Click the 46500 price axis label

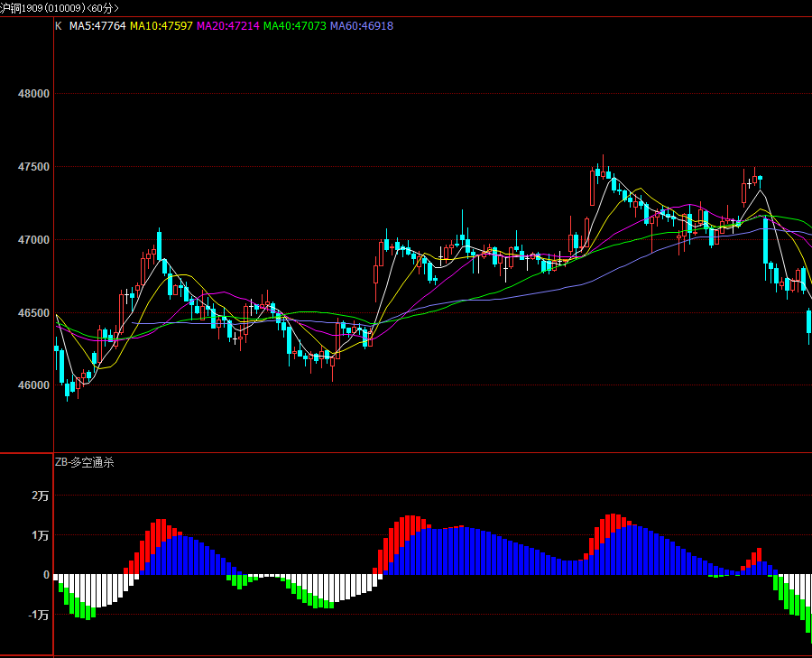(x=33, y=313)
